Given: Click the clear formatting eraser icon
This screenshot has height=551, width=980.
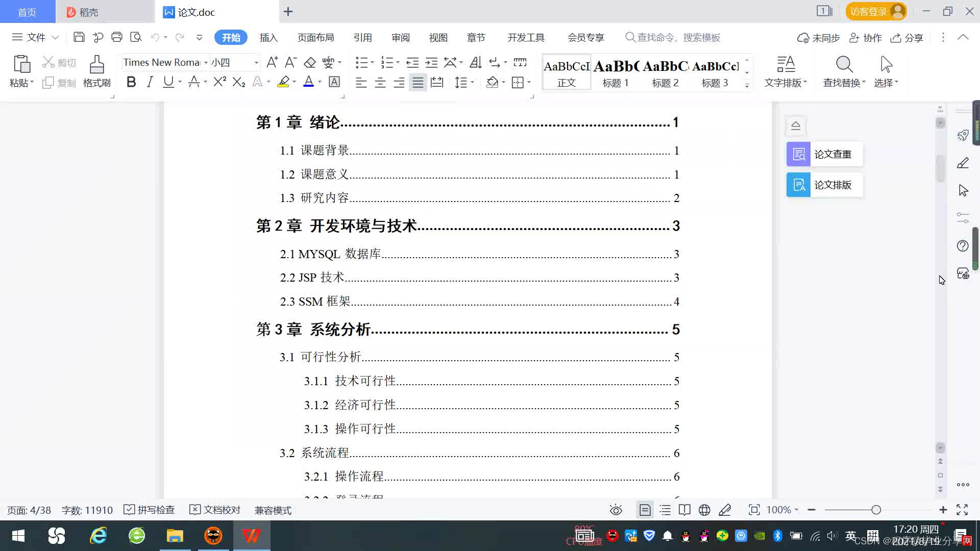Looking at the screenshot, I should 310,63.
